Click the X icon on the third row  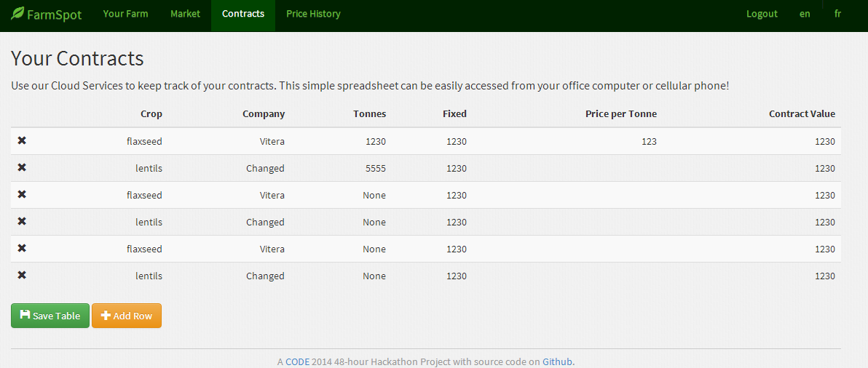22,194
